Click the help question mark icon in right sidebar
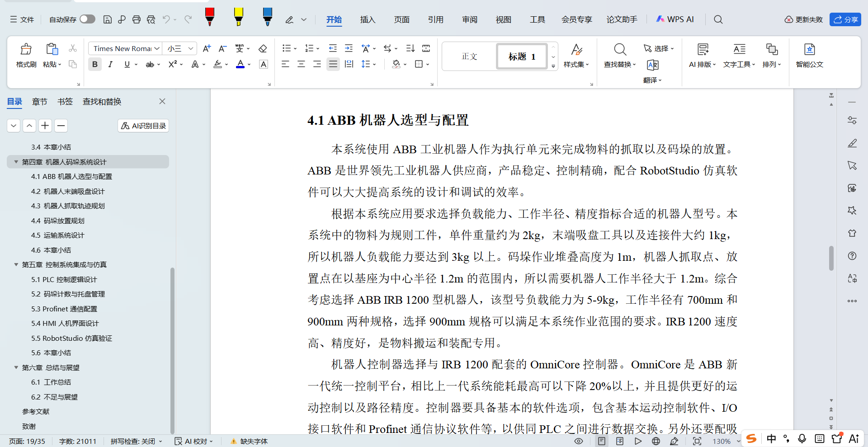The image size is (868, 447). click(x=852, y=256)
